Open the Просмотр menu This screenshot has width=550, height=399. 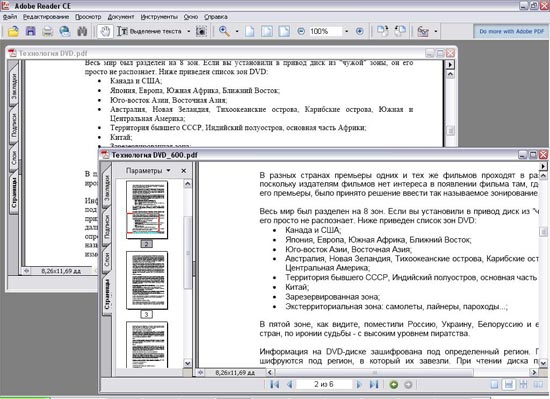pos(88,17)
